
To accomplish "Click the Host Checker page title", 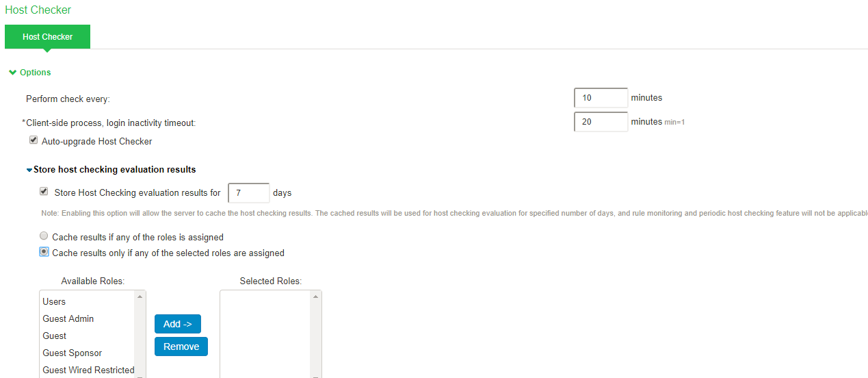I will pyautogui.click(x=38, y=10).
